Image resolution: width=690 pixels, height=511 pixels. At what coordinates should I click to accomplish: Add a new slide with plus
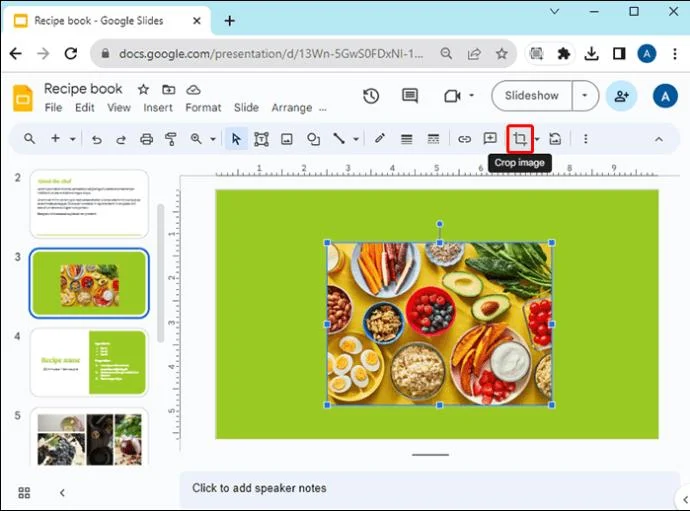[55, 139]
